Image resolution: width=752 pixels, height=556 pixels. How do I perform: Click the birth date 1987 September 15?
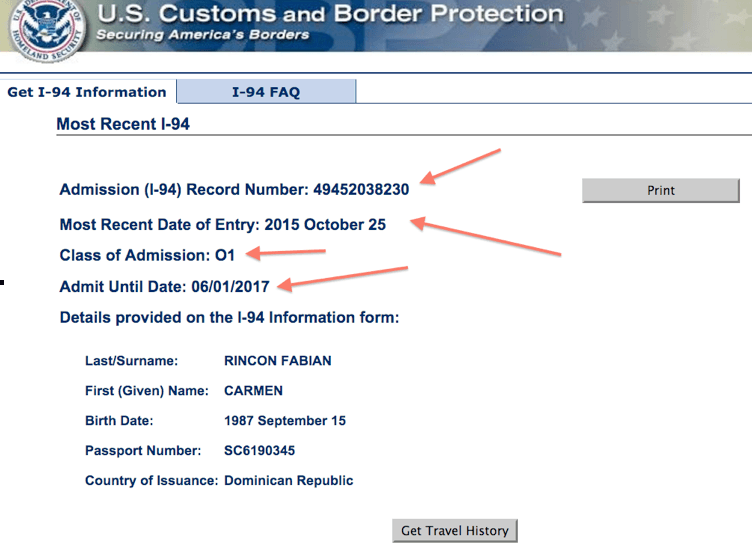click(285, 421)
